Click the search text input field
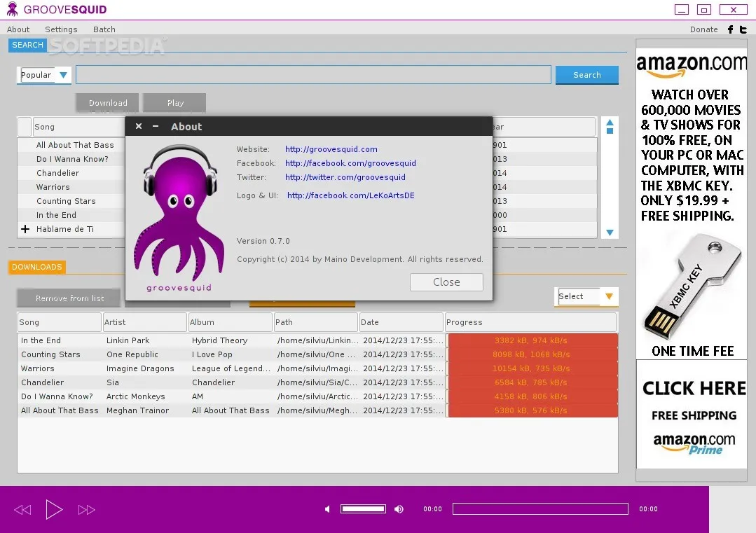 pyautogui.click(x=313, y=75)
